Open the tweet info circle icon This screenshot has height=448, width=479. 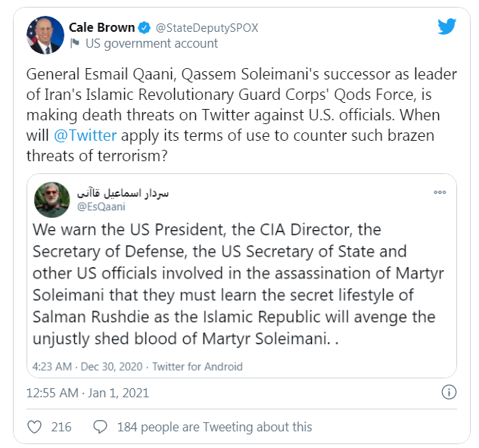click(449, 392)
